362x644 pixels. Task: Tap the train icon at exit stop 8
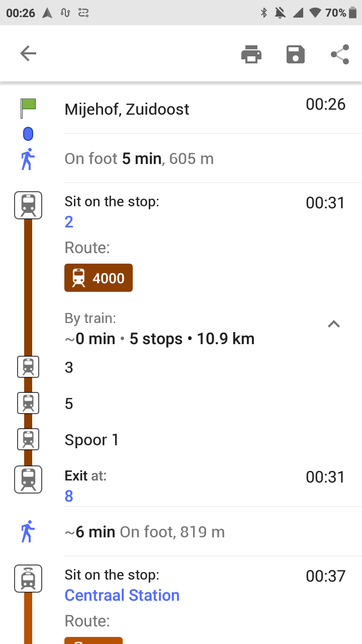pyautogui.click(x=28, y=479)
